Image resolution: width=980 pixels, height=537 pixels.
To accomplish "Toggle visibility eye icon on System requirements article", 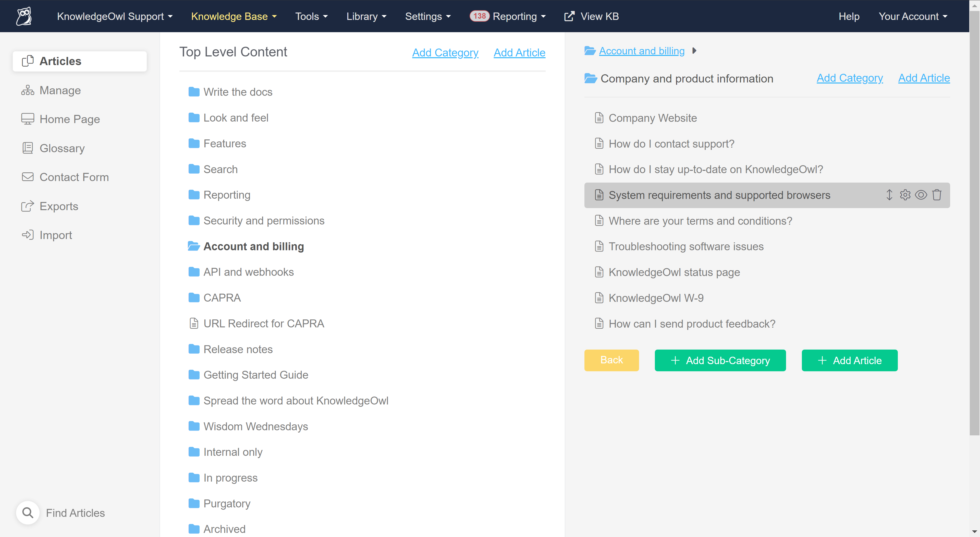I will coord(921,195).
